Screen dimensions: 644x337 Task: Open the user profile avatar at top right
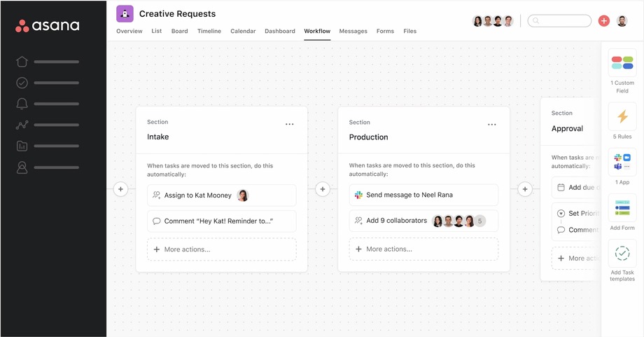622,20
